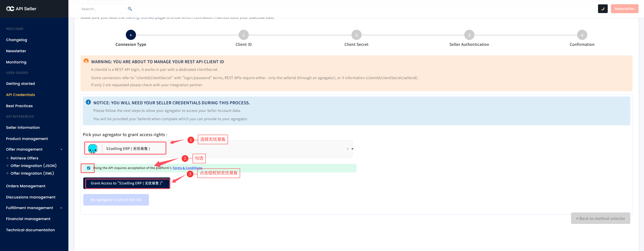The height and width of the screenshot is (251, 644).
Task: Click the Client ID step circle
Action: (x=244, y=35)
